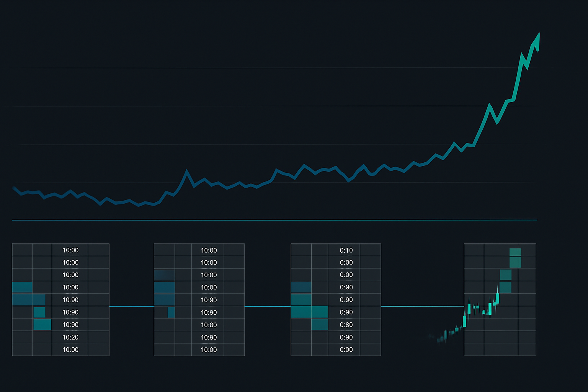Image resolution: width=588 pixels, height=392 pixels.
Task: Select the top "10:00" row in the first table
Action: [x=70, y=250]
